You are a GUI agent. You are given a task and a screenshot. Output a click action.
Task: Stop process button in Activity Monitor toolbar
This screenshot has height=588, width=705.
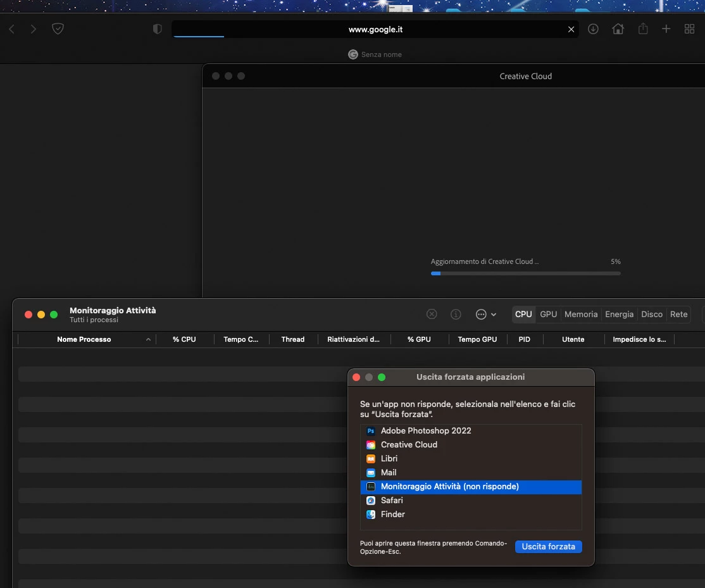432,314
